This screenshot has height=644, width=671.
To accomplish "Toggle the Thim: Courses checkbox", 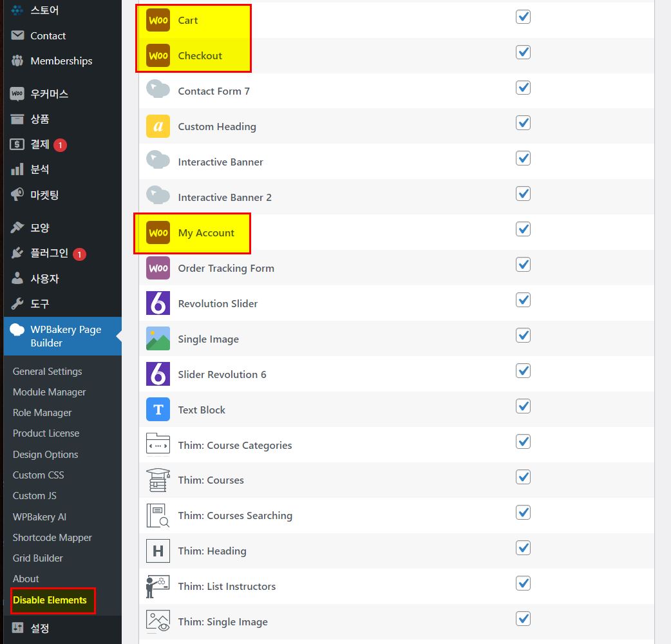I will 523,477.
